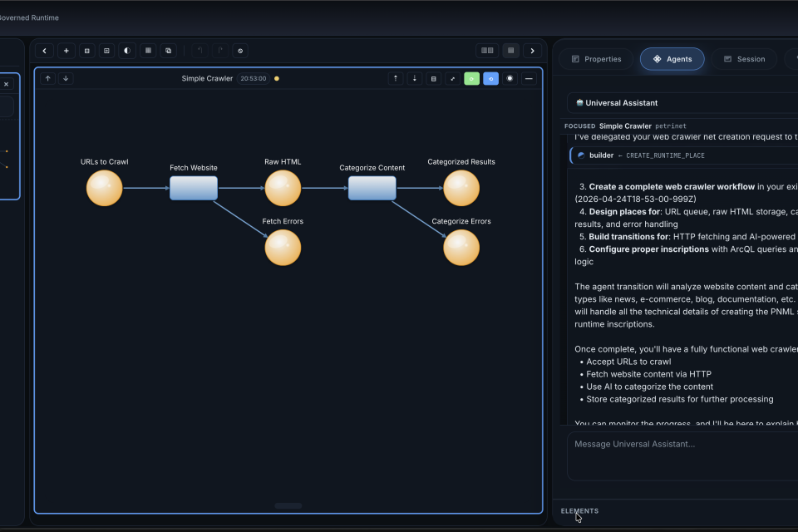This screenshot has width=798, height=532.
Task: Click the expand arrows icon in net header
Action: (452, 78)
